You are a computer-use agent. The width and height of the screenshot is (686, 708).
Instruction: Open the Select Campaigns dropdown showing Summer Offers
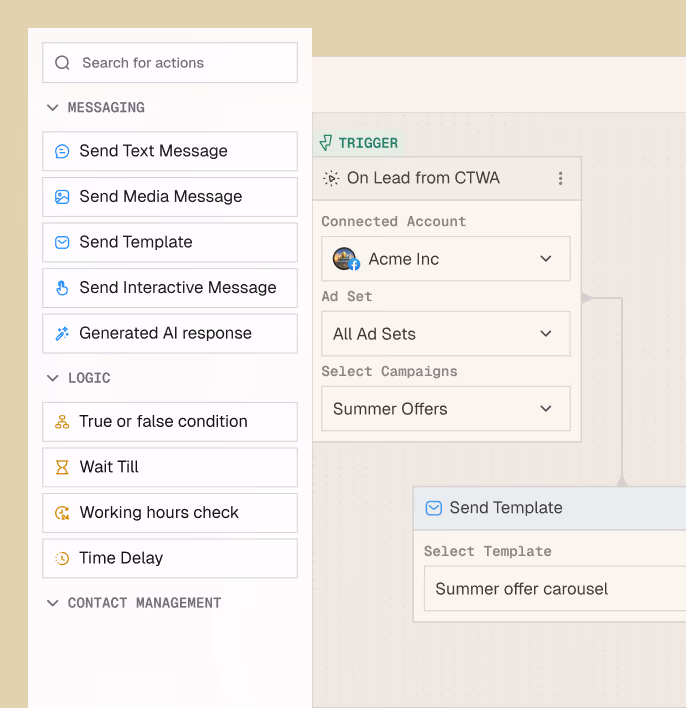click(445, 409)
